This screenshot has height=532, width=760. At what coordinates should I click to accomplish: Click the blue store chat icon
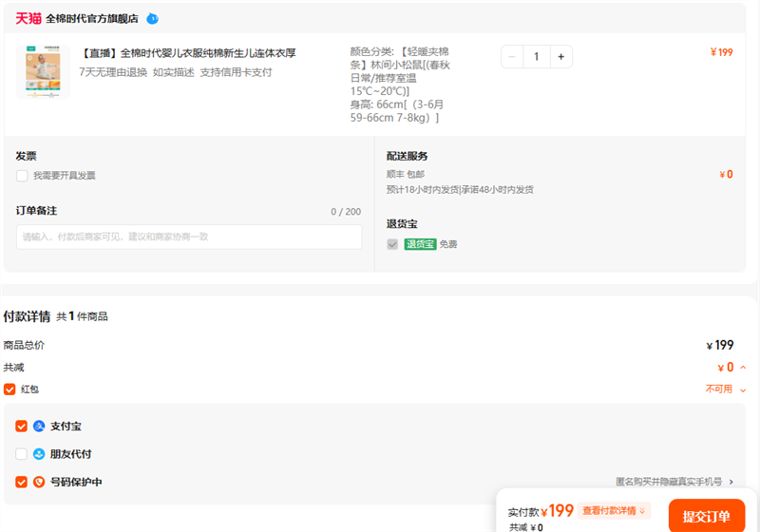152,18
